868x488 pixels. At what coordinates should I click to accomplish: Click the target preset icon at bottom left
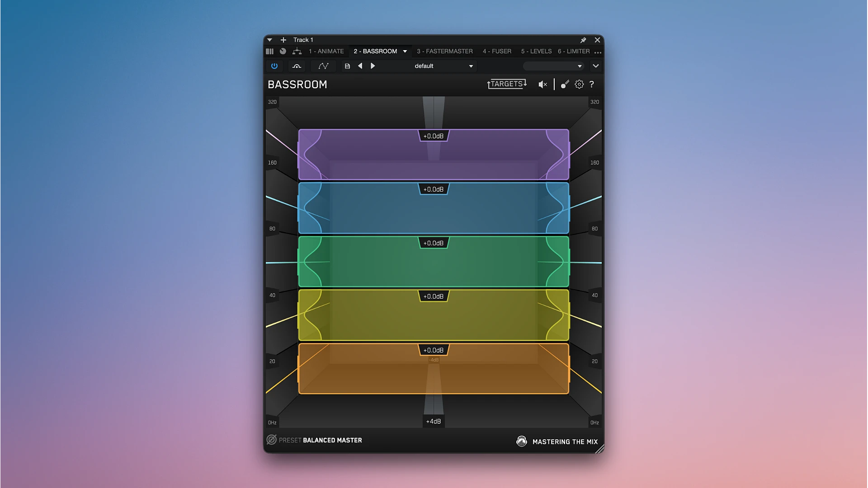(x=272, y=440)
